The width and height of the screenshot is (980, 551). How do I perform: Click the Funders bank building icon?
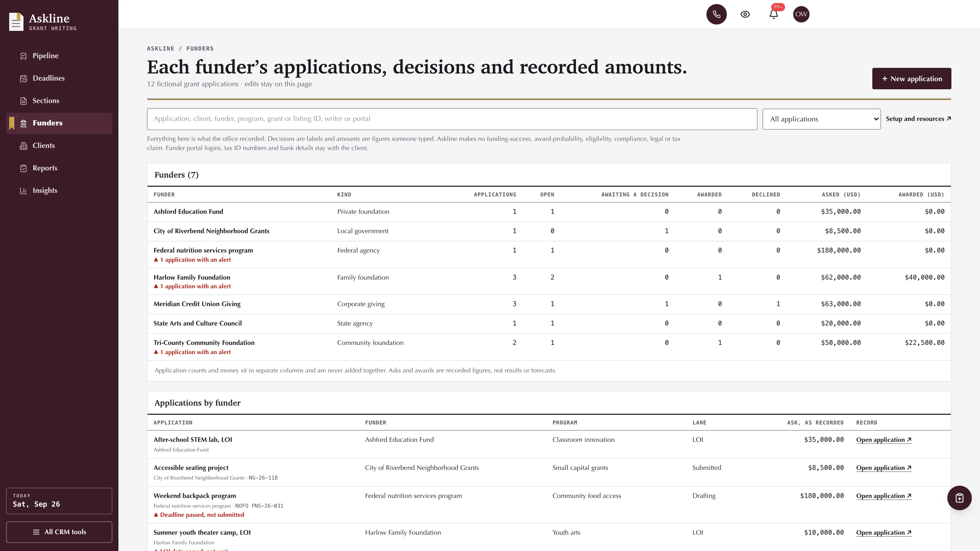23,123
